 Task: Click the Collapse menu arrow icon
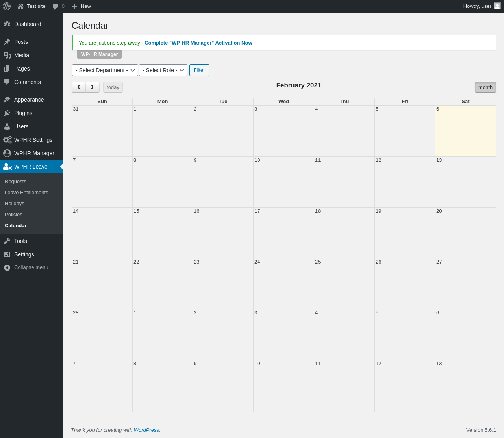[x=7, y=267]
